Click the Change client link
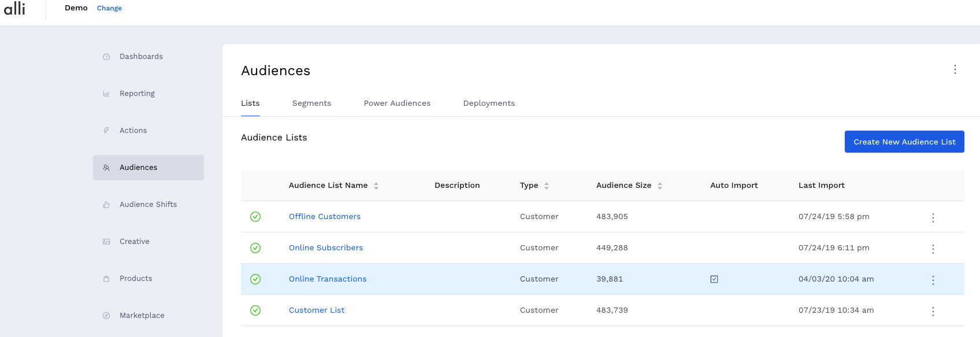 click(x=109, y=8)
